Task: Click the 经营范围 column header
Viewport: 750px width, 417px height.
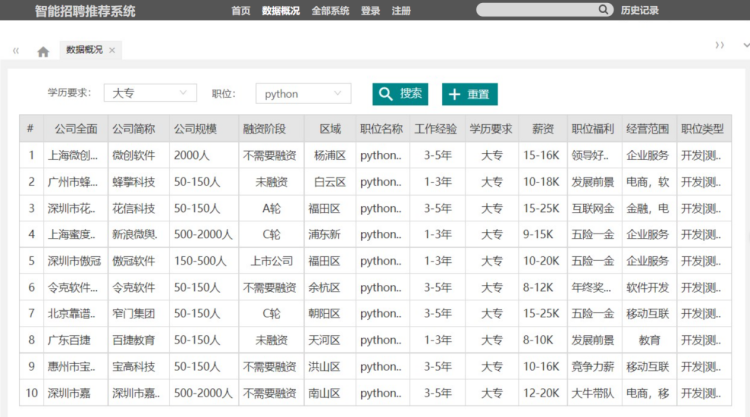Action: click(648, 129)
